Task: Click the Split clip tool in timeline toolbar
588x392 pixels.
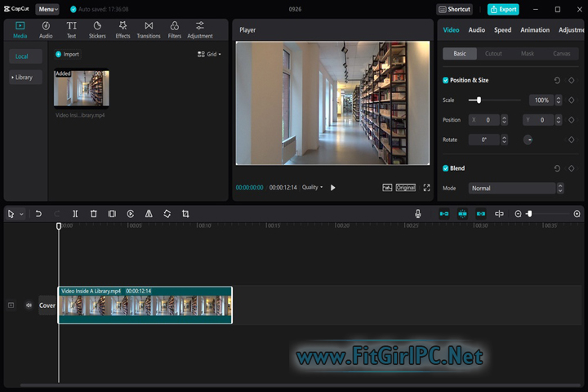Action: tap(75, 214)
